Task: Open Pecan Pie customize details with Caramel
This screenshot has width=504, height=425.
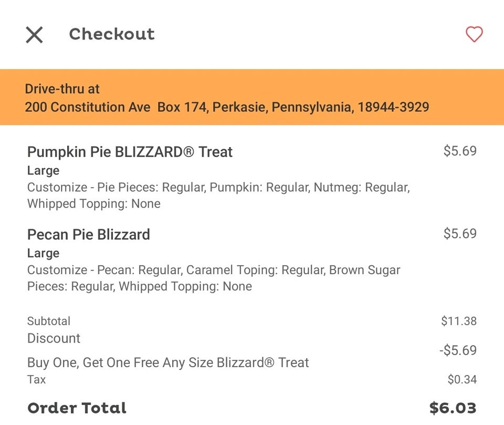Action: pos(214,278)
